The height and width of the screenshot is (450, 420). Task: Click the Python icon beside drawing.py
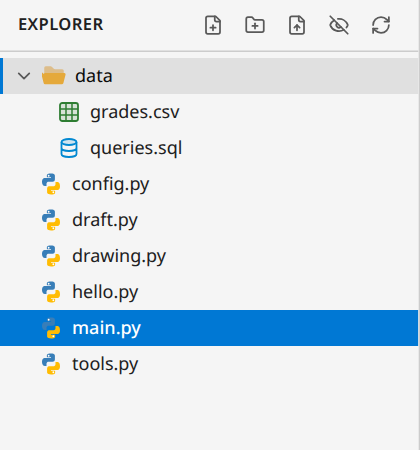click(x=51, y=256)
